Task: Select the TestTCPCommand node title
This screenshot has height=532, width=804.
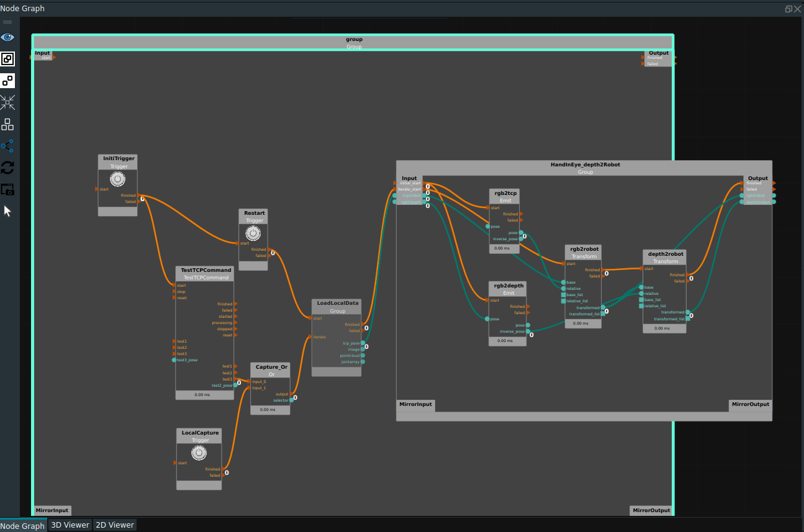Action: tap(205, 270)
